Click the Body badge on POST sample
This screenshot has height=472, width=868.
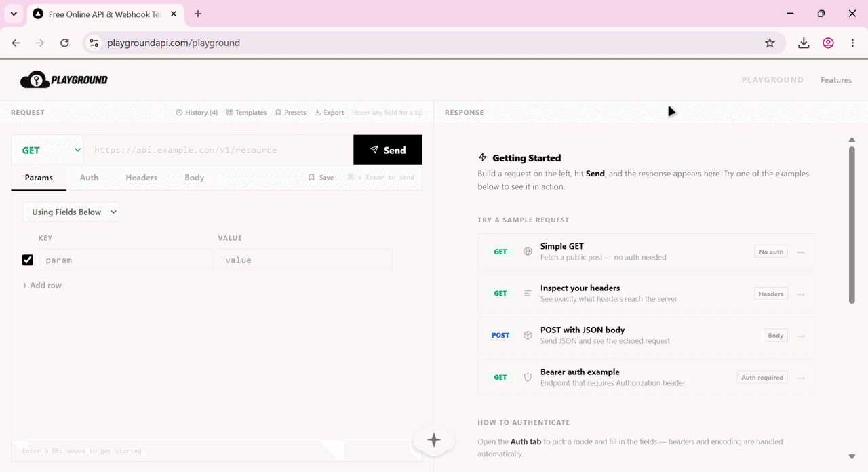776,336
